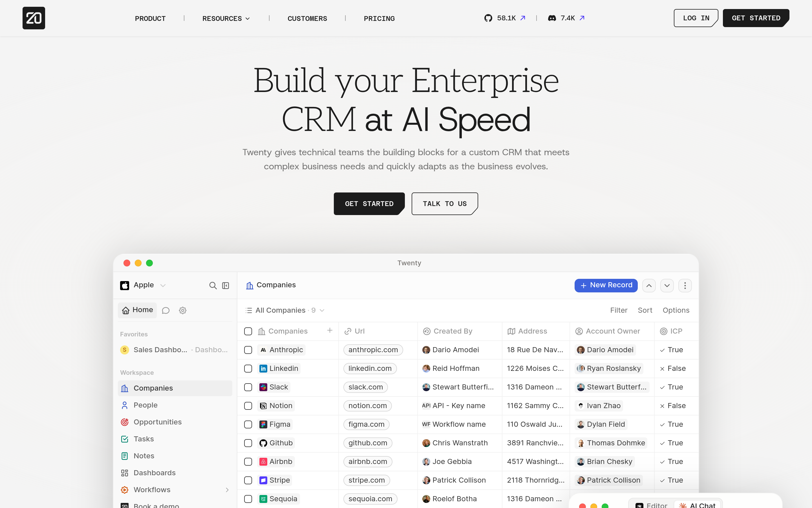Viewport: 812px width, 508px height.
Task: Open the Filter option
Action: (619, 310)
